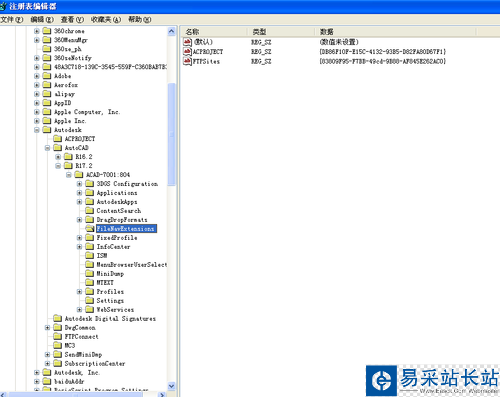Image resolution: width=500 pixels, height=397 pixels.
Task: Click the FTPConnect folder icon
Action: click(58, 337)
